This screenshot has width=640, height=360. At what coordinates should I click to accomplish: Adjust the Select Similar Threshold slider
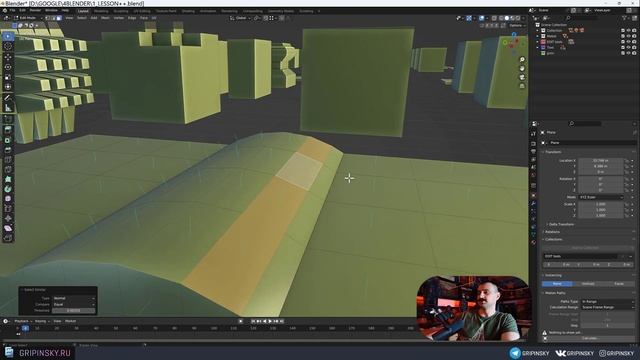pyautogui.click(x=74, y=311)
